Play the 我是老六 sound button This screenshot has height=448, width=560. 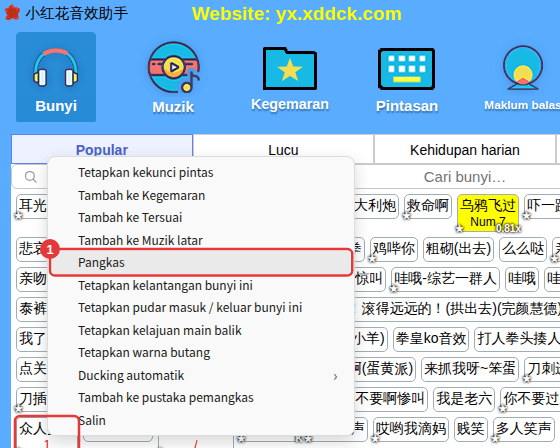(464, 398)
